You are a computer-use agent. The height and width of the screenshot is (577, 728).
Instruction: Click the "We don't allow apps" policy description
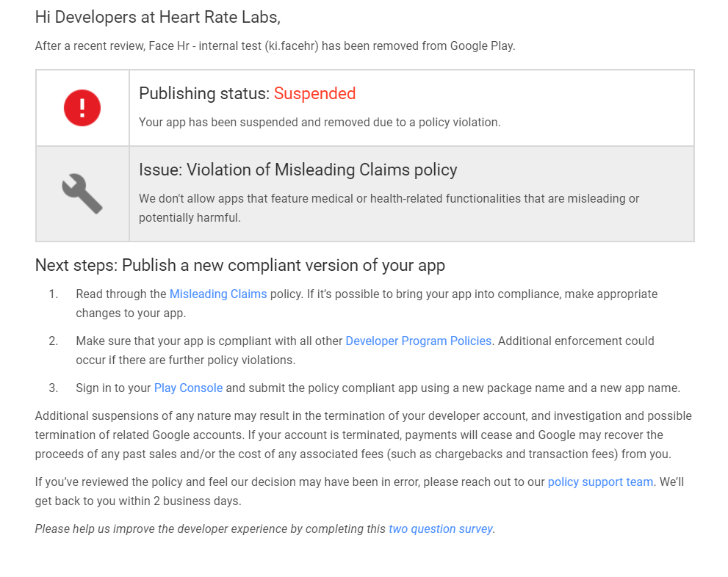pos(389,199)
